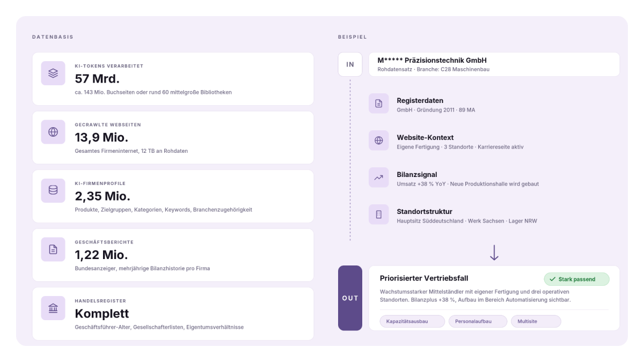Click the downward arrow above the output card
Screen dimensions: 644x362
494,253
